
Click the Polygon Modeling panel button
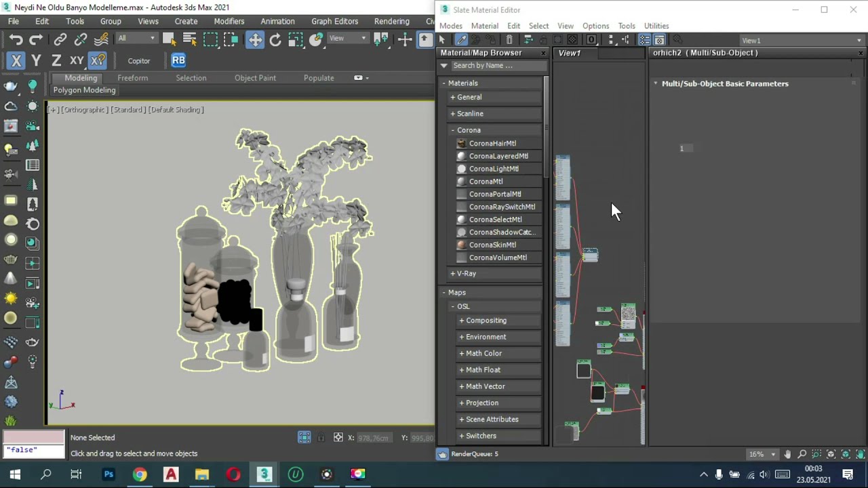point(84,90)
